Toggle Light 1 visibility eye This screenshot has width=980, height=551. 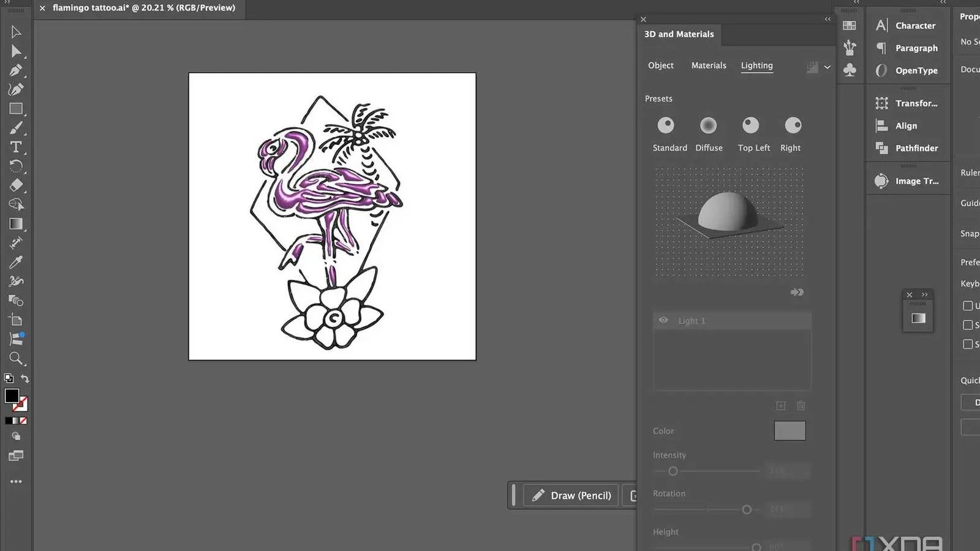(663, 320)
